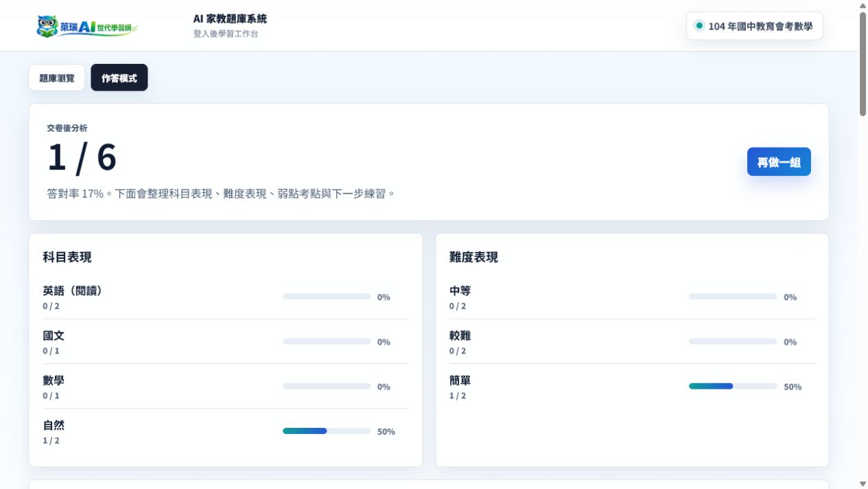
Task: Click the 數學 progress bar
Action: (327, 386)
